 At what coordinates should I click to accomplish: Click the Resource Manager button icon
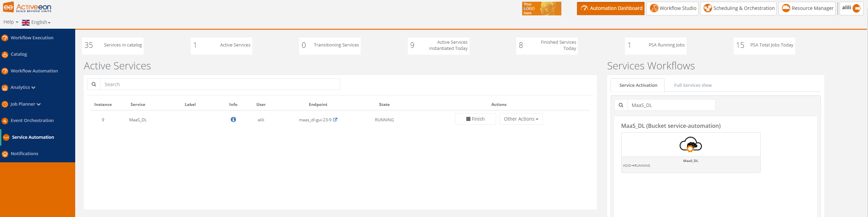786,8
